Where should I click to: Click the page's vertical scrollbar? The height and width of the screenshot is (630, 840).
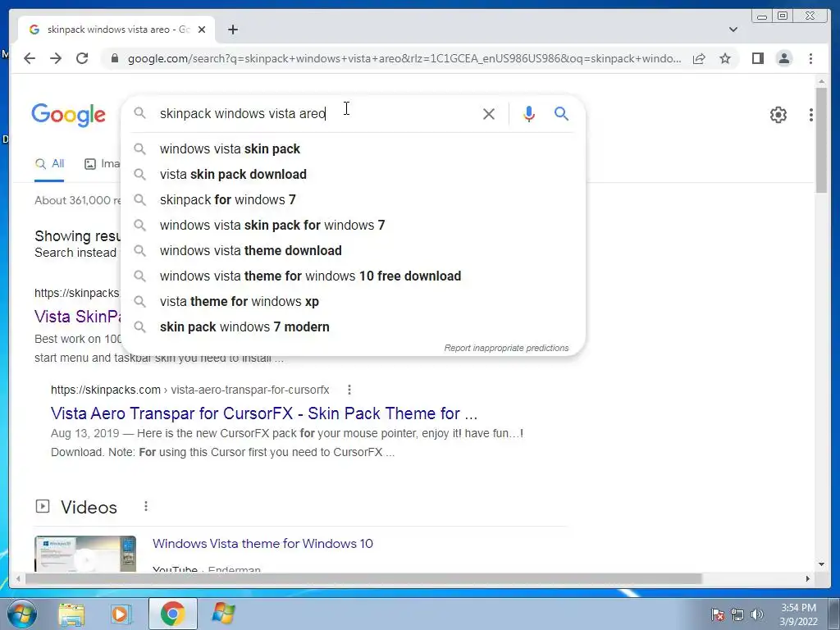(x=821, y=140)
